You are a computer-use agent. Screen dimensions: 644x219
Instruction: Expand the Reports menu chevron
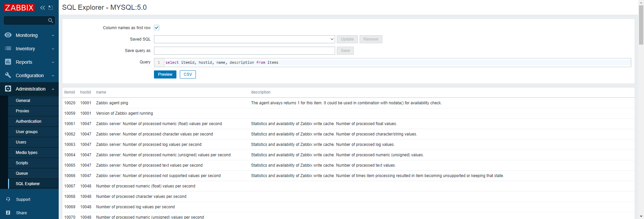point(53,62)
